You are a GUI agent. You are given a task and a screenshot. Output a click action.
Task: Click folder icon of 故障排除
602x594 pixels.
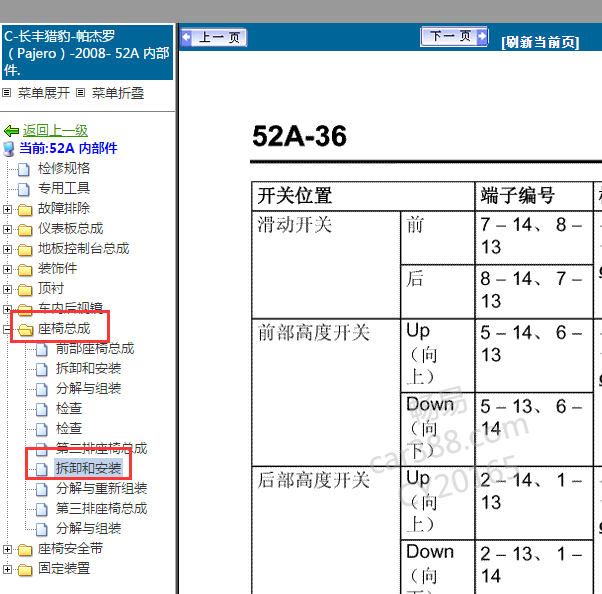point(25,210)
